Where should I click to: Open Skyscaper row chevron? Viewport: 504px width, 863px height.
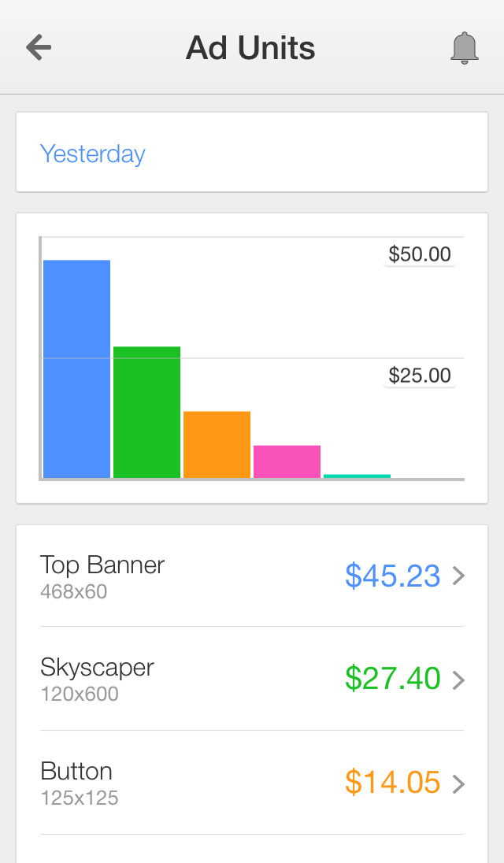click(459, 680)
